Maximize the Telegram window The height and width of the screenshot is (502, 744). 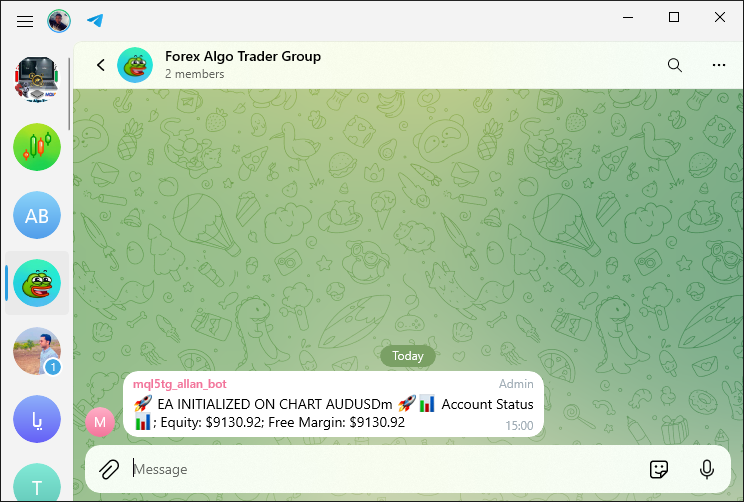click(x=674, y=18)
